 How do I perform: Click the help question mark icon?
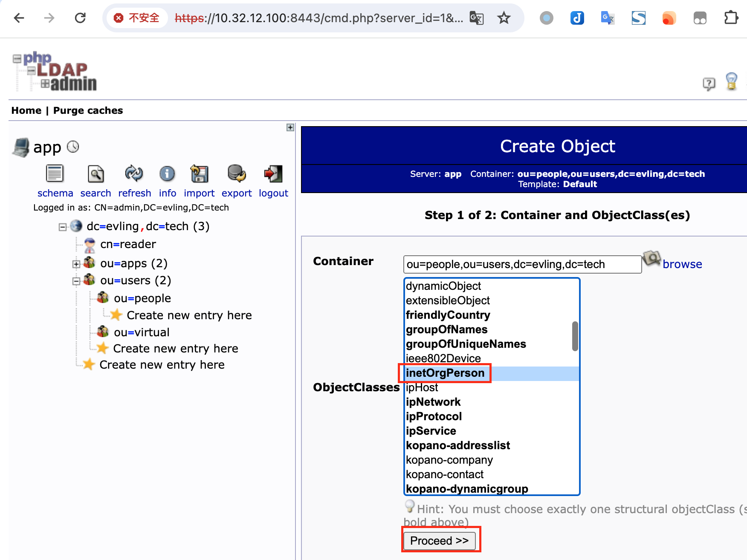709,84
